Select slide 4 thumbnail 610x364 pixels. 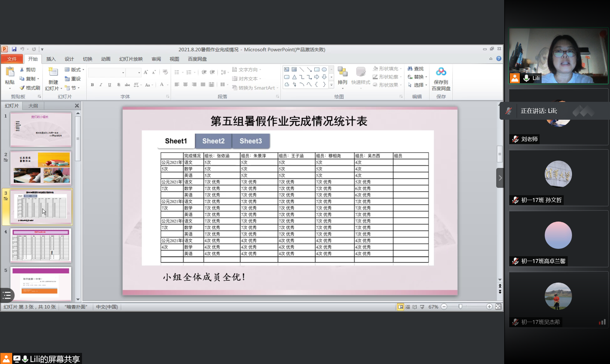[41, 245]
